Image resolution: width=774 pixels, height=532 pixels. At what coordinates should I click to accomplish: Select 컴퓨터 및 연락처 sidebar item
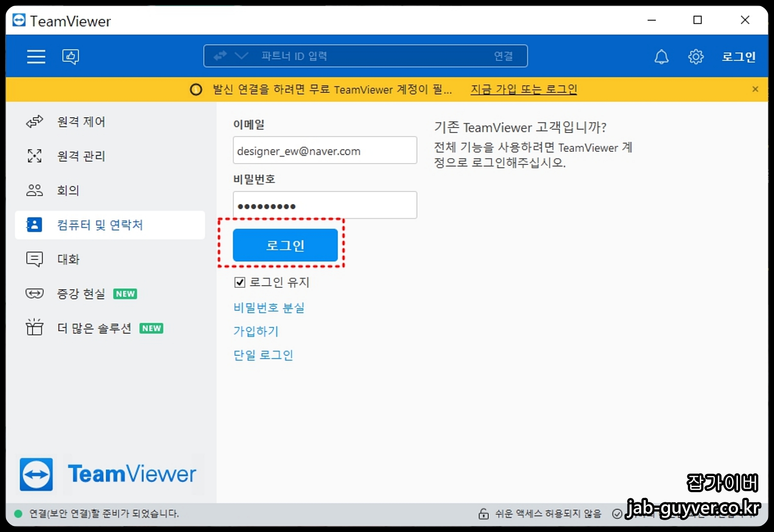click(x=109, y=225)
